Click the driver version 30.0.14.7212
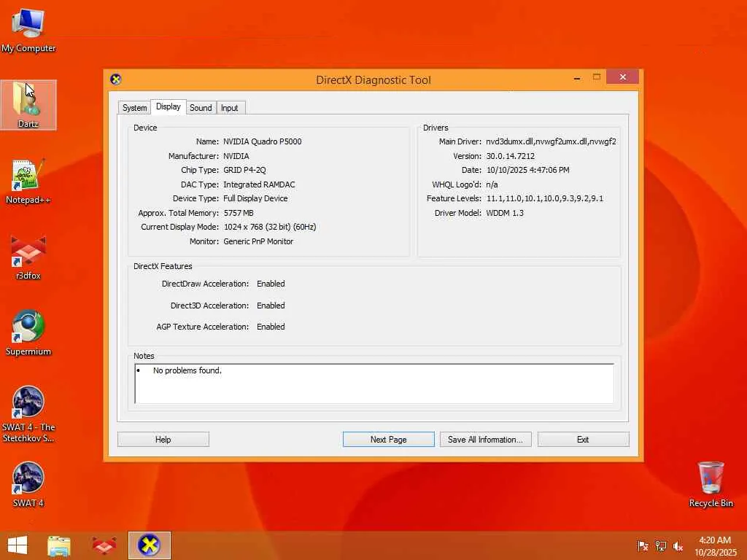The image size is (747, 560). (510, 156)
